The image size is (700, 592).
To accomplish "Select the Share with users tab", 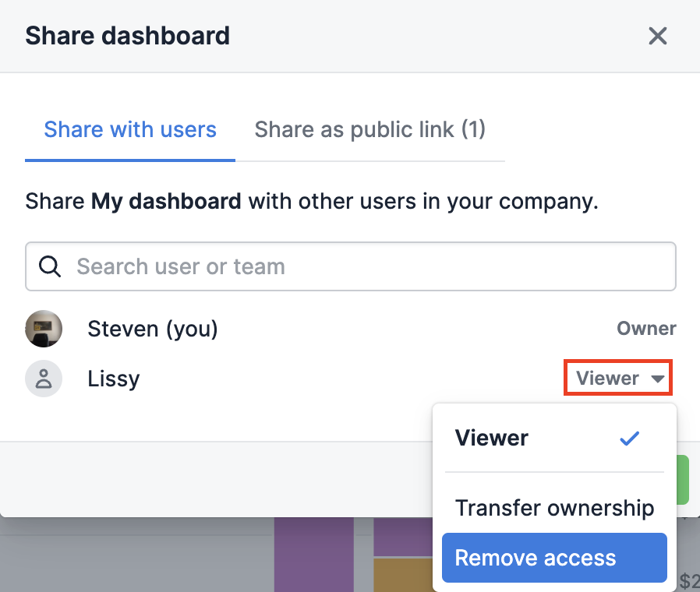I will [x=129, y=129].
